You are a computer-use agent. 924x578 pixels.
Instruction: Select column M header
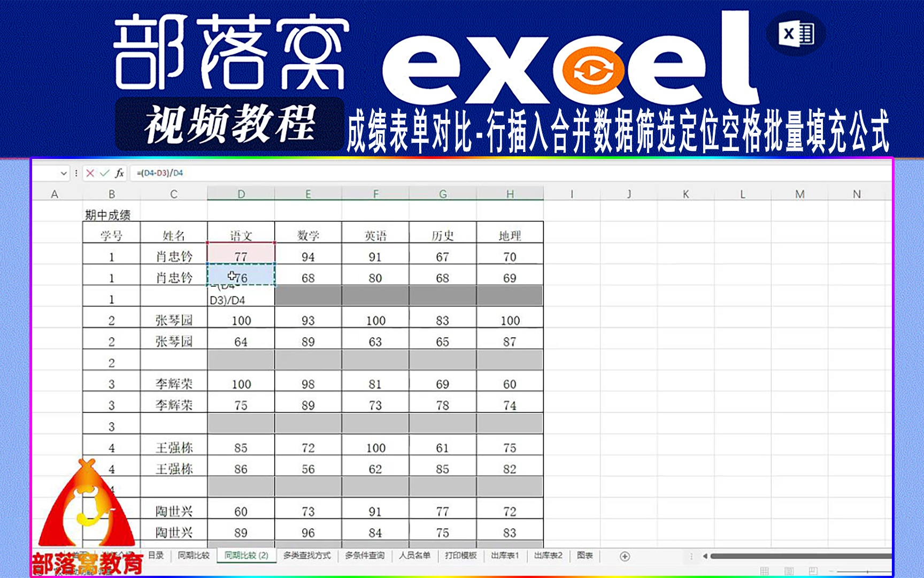pos(799,194)
